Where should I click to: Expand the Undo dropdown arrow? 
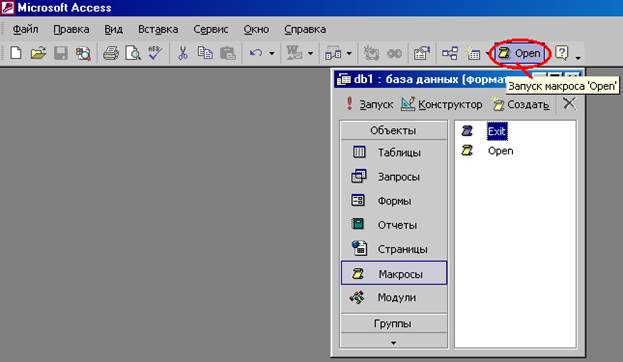click(272, 53)
